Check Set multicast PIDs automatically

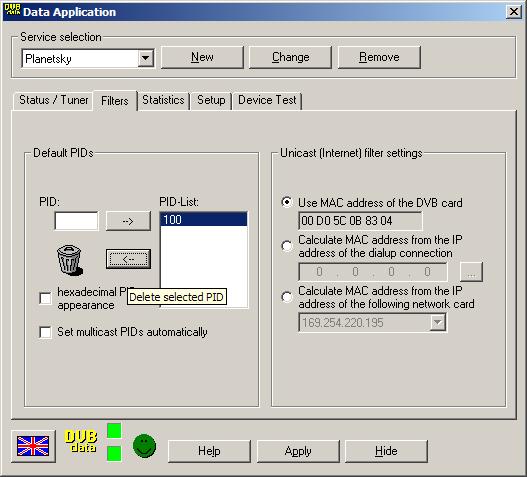pyautogui.click(x=45, y=332)
